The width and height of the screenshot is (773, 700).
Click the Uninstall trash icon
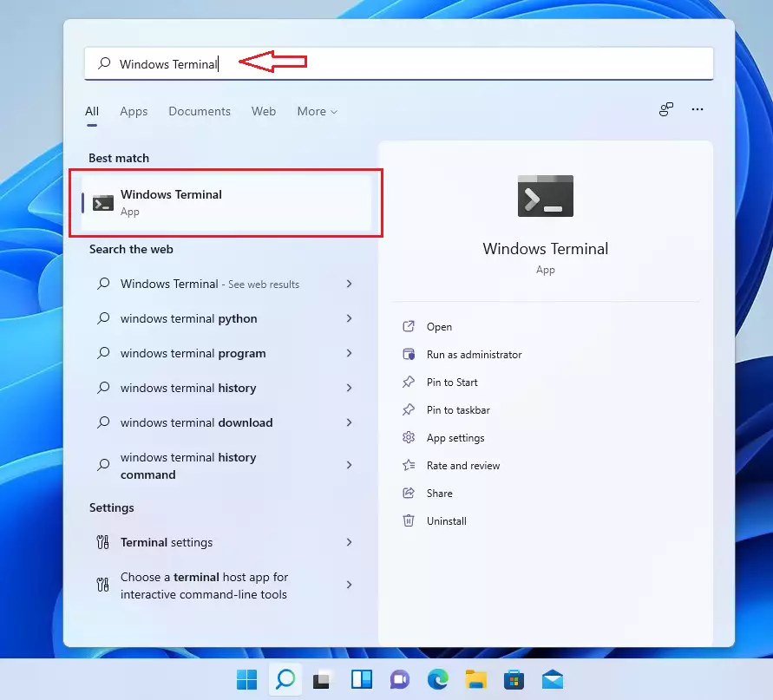409,520
